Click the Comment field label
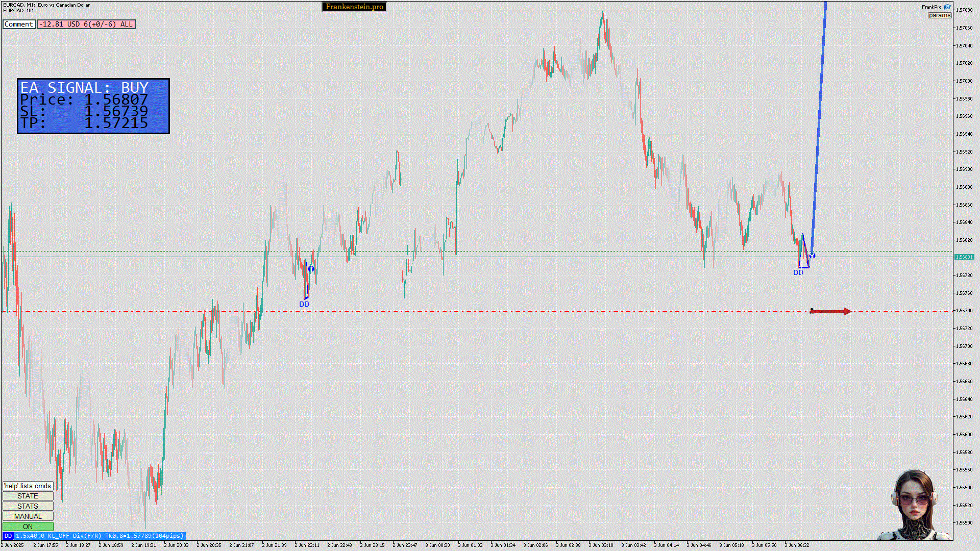Viewport: 980px width, 551px height. pos(19,24)
